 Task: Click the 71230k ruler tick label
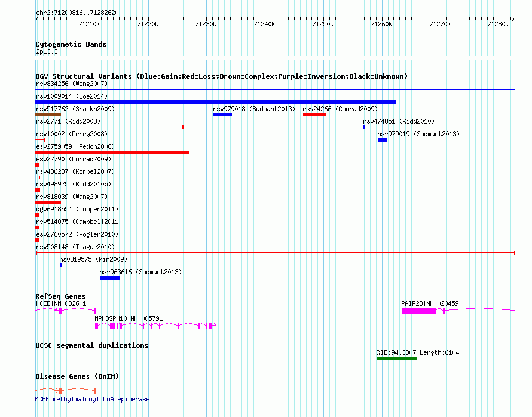click(x=206, y=24)
